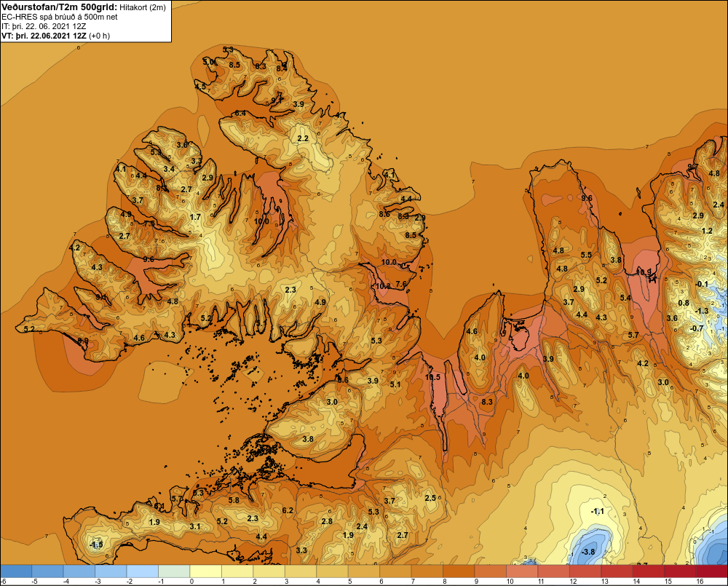Click the legend swatch between -1 and 0
This screenshot has height=586, width=728.
pos(174,571)
